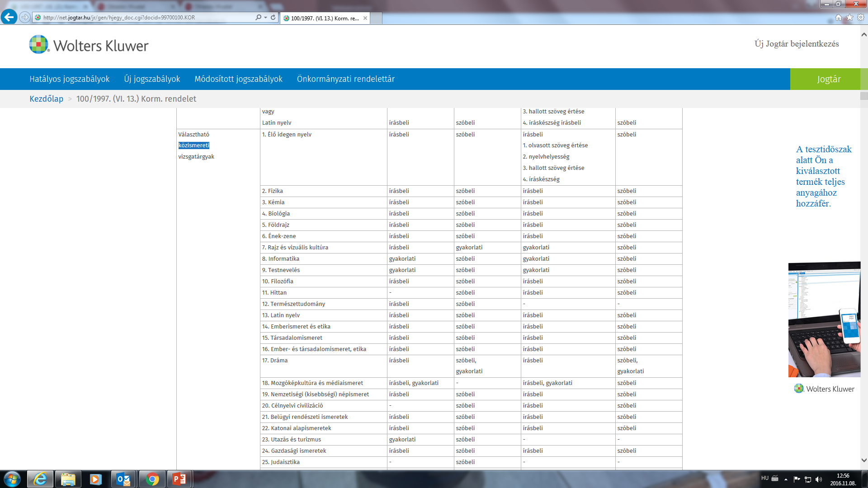Screen dimensions: 868x488
Task: Click the tray keyboard icon next to HU
Action: click(x=775, y=479)
